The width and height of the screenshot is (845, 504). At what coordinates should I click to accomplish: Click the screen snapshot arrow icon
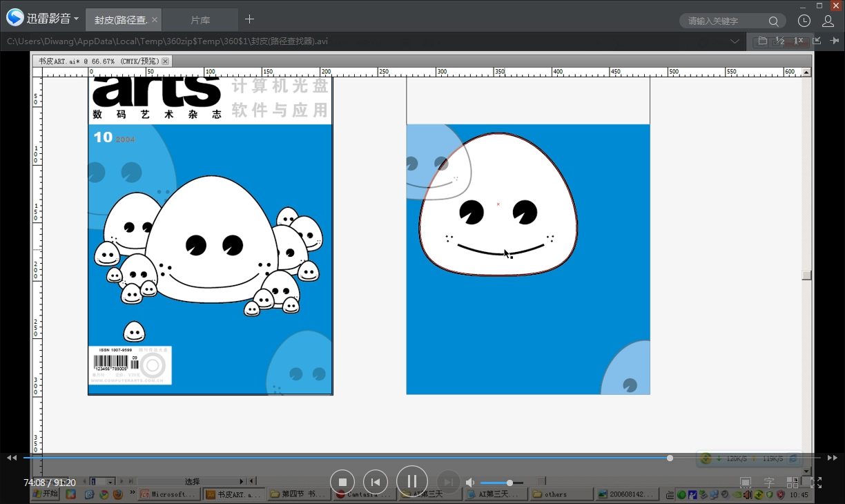817,41
